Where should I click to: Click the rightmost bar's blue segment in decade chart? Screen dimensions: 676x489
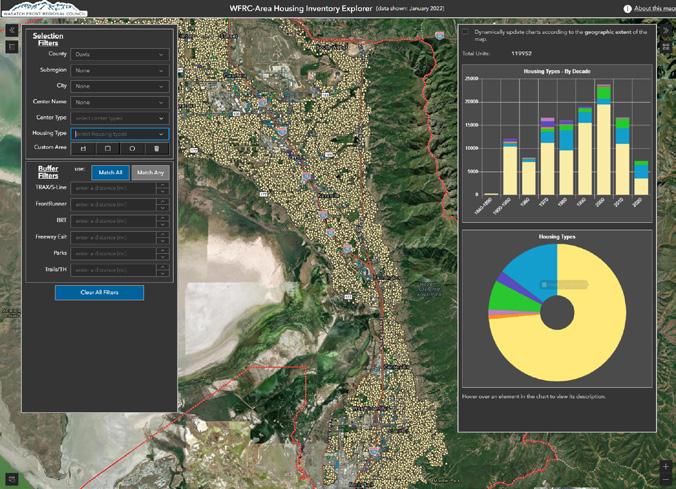point(641,172)
